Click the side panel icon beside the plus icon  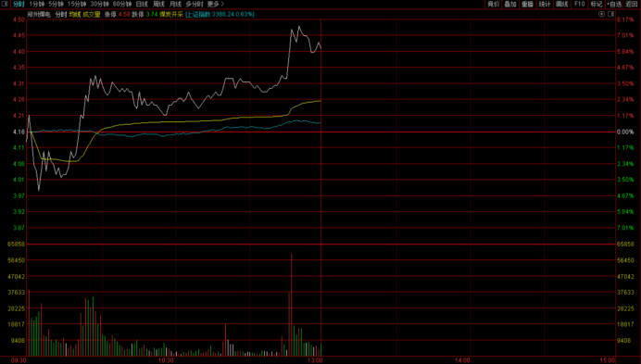pyautogui.click(x=610, y=14)
